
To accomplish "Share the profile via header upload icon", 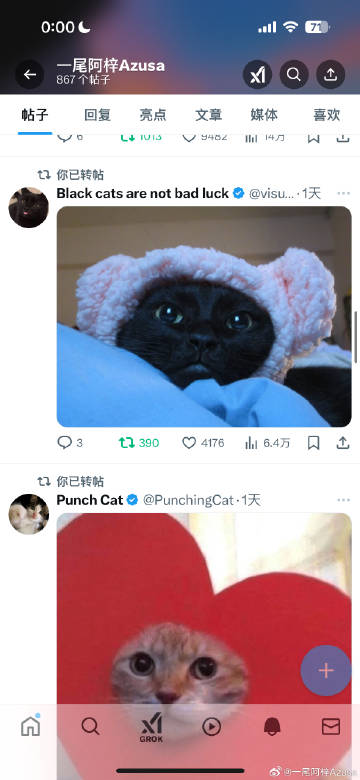I will 331,75.
